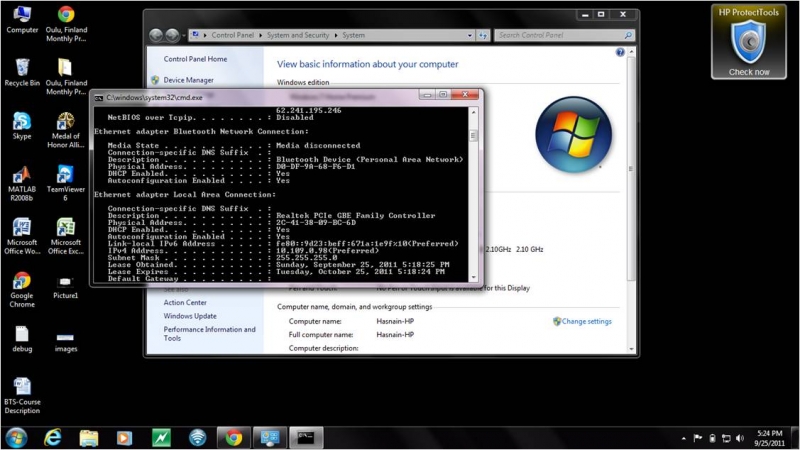Launch TeamViewer 6 from desktop

[x=65, y=179]
